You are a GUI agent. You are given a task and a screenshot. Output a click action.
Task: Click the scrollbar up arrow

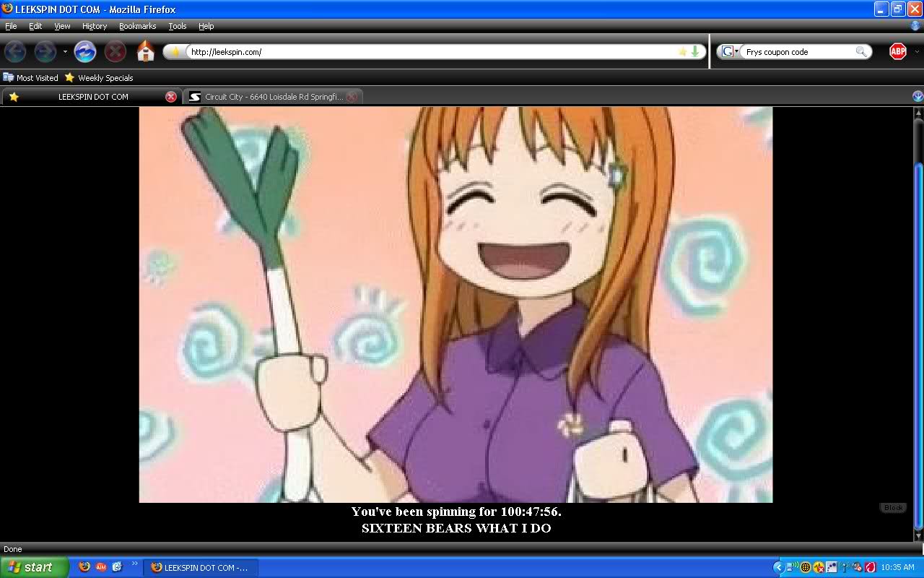click(x=918, y=113)
